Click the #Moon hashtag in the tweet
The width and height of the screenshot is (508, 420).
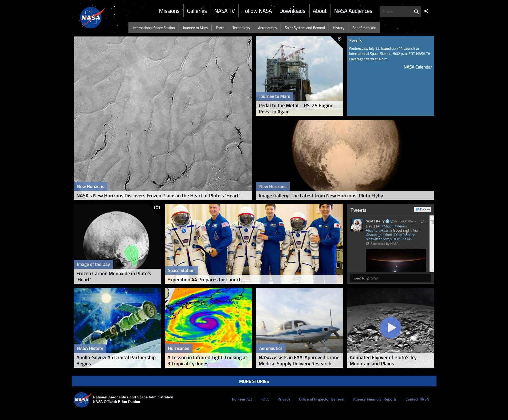pyautogui.click(x=387, y=226)
